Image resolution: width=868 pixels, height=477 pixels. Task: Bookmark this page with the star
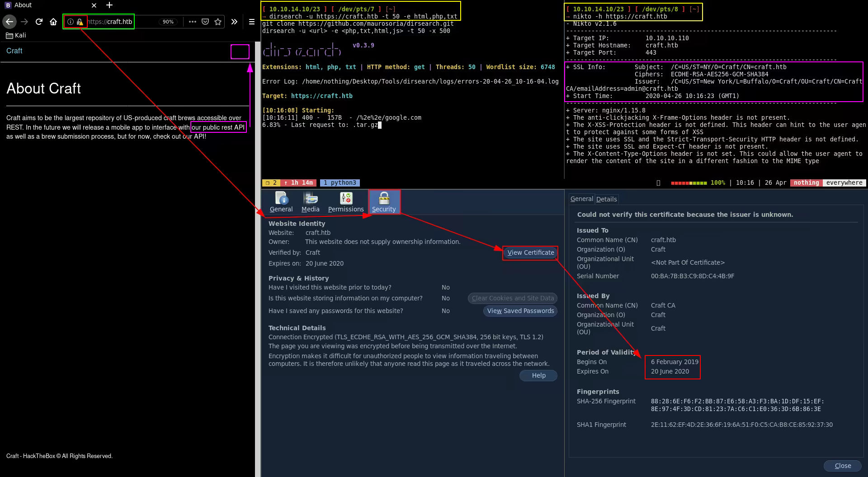click(218, 22)
